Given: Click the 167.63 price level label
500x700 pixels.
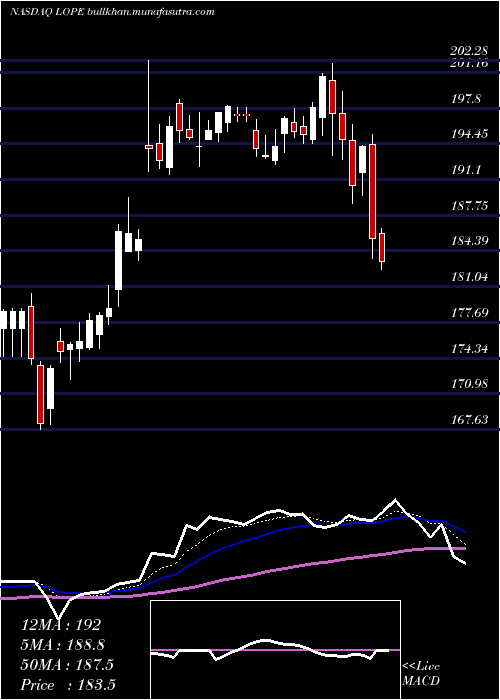Looking at the screenshot, I should click(471, 420).
